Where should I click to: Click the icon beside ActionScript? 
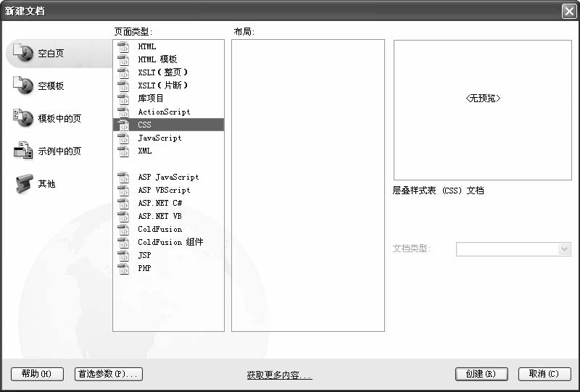point(123,112)
